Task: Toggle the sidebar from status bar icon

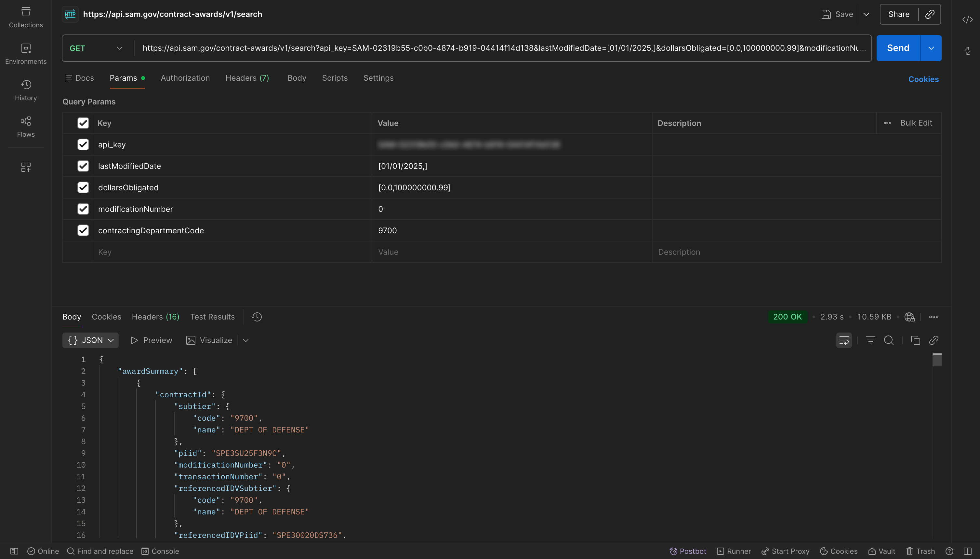Action: coord(14,551)
